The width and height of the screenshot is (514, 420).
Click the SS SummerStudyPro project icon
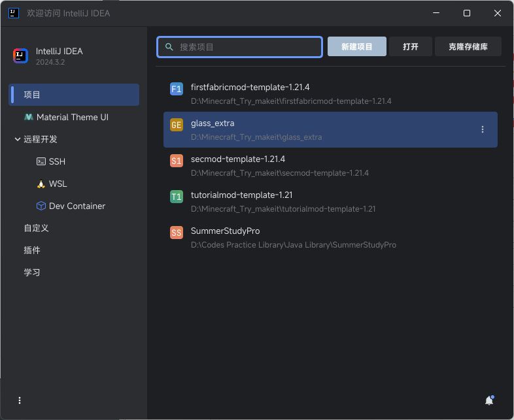tap(176, 233)
